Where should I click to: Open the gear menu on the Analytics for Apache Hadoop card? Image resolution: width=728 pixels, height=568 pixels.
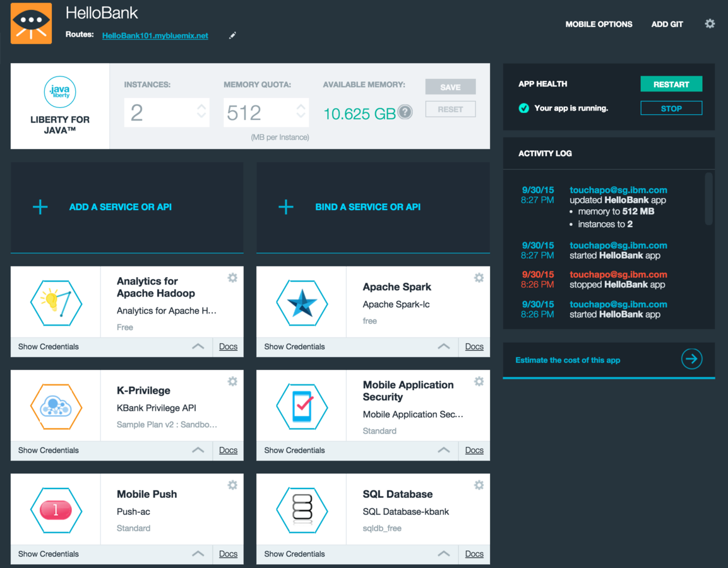coord(232,278)
